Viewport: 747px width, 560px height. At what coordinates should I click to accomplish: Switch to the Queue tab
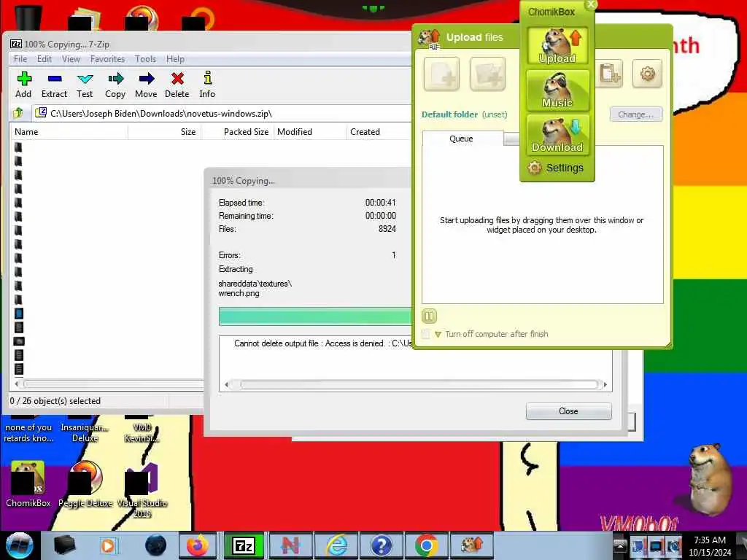point(462,139)
